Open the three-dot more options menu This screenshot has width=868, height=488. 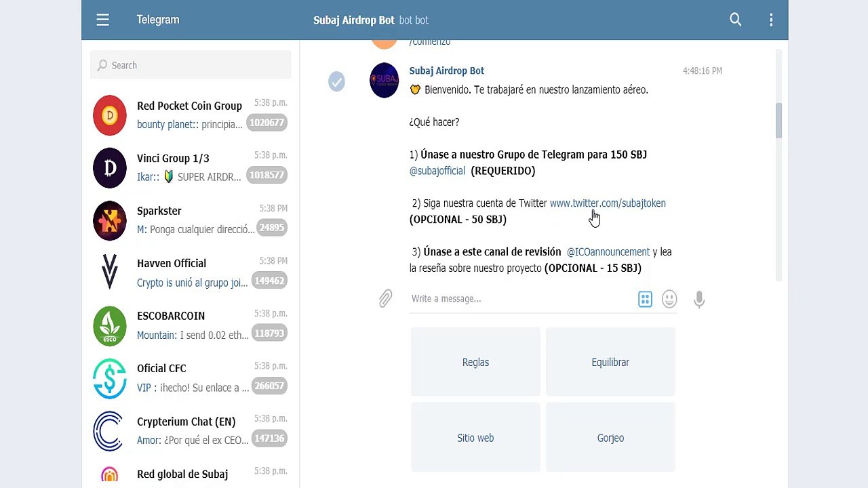pyautogui.click(x=771, y=20)
